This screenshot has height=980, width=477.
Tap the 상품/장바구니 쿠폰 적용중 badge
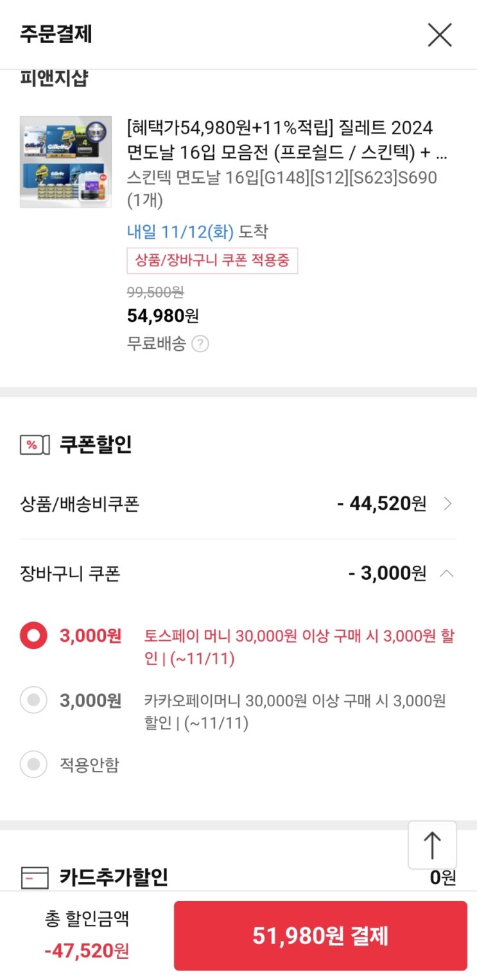coord(212,260)
